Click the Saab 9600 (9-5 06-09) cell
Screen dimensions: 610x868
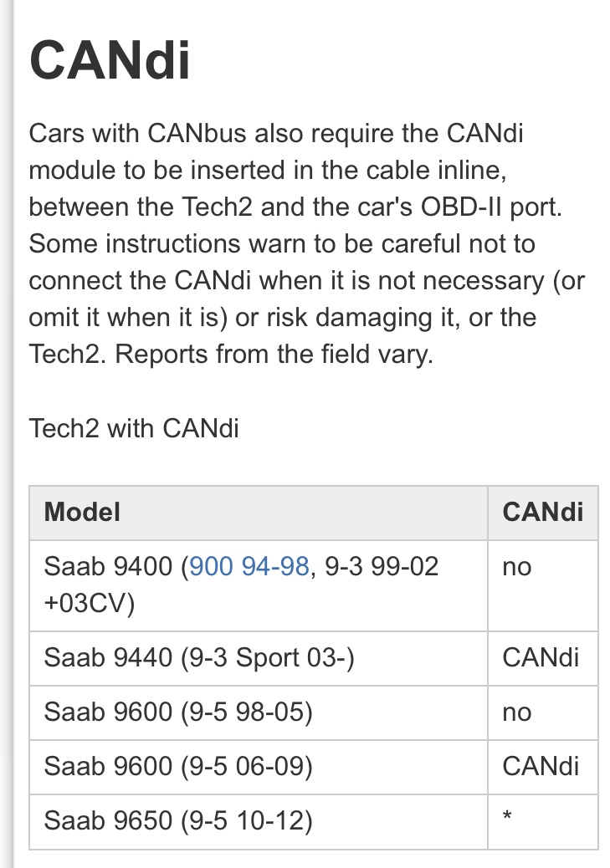point(259,767)
